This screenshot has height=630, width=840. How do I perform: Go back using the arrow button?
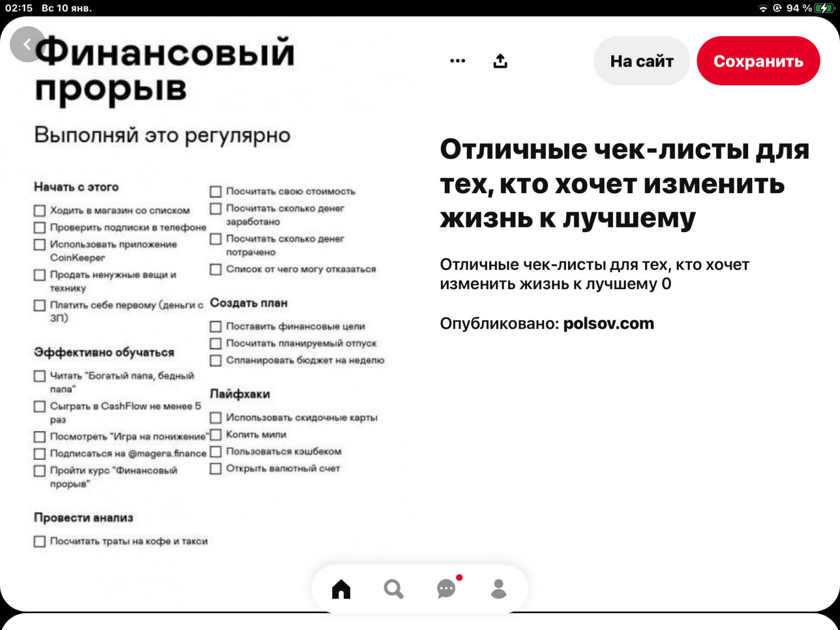coord(27,45)
